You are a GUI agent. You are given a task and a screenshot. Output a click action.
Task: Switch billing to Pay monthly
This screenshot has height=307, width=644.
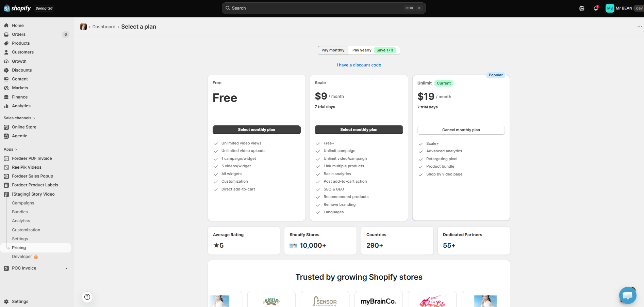pos(333,50)
